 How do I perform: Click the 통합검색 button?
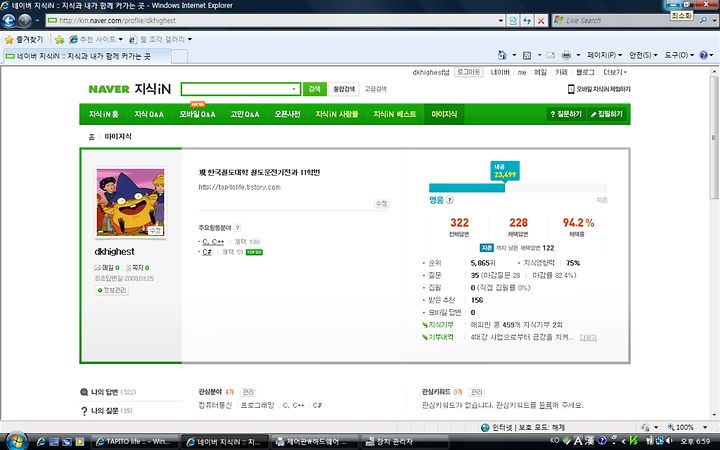coord(344,89)
